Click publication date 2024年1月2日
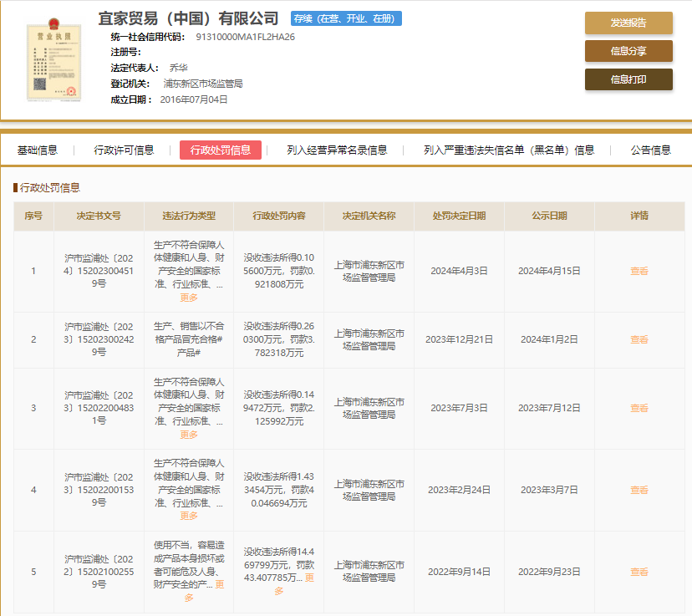Image resolution: width=692 pixels, height=616 pixels. (x=549, y=339)
